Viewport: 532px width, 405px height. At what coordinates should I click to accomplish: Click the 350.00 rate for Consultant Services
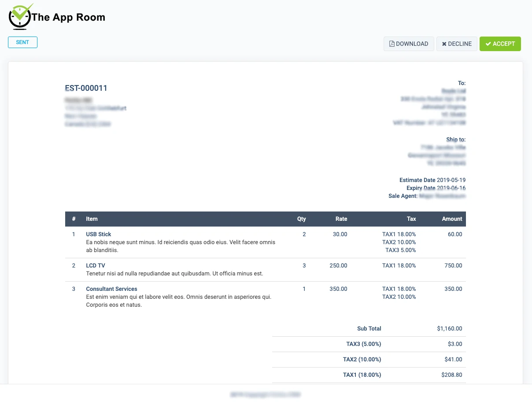point(338,289)
